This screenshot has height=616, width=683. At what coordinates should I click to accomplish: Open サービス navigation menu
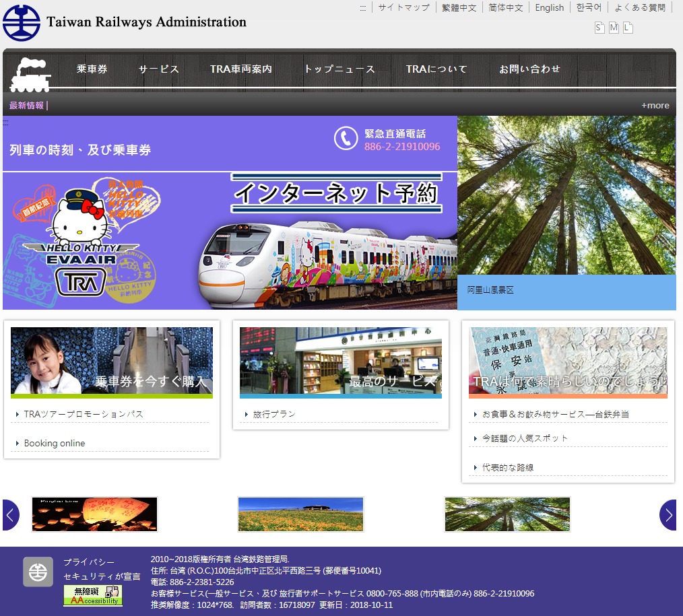158,69
